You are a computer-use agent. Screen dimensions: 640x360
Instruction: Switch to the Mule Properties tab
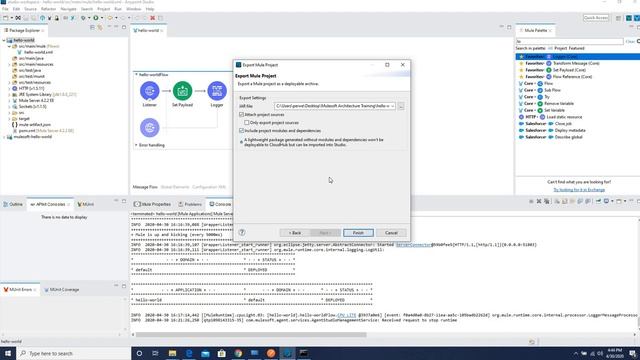point(153,204)
